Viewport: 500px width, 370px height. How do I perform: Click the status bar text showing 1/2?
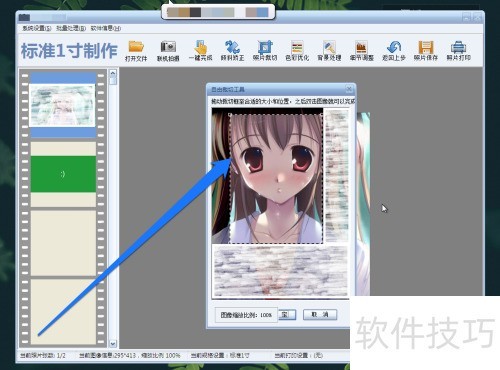pyautogui.click(x=43, y=355)
